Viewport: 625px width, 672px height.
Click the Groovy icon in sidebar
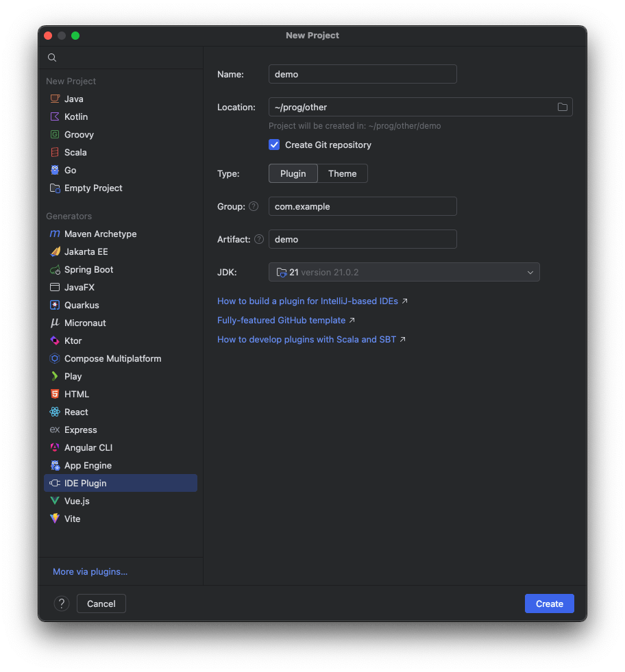tap(55, 134)
